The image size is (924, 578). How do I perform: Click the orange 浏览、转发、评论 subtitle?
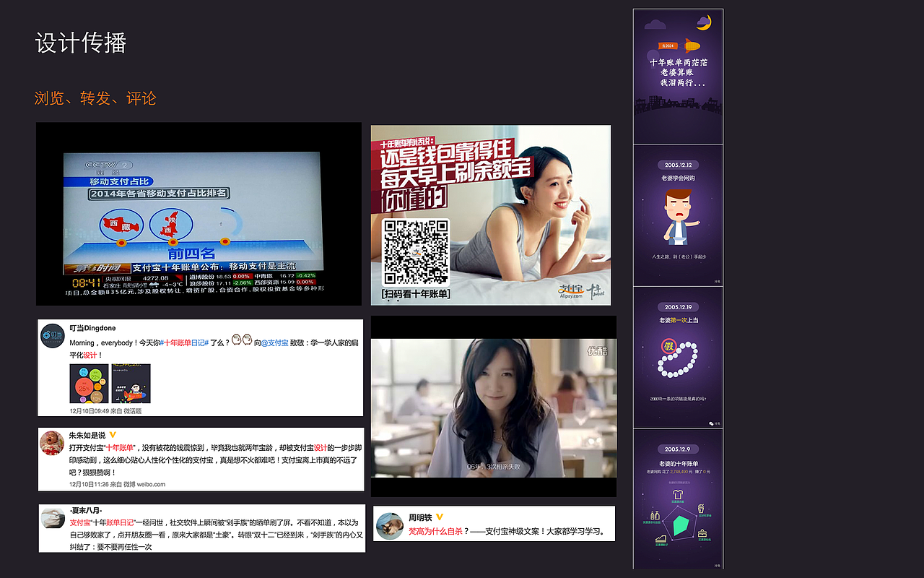[x=95, y=98]
